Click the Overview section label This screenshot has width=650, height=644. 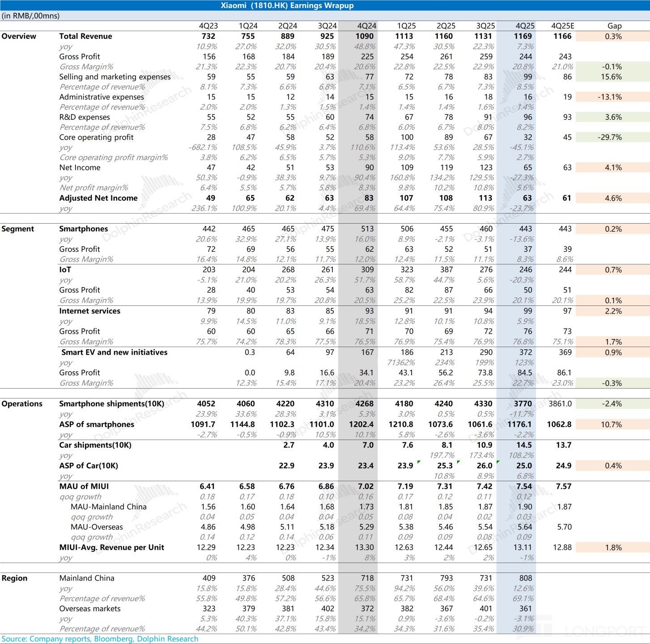(19, 36)
